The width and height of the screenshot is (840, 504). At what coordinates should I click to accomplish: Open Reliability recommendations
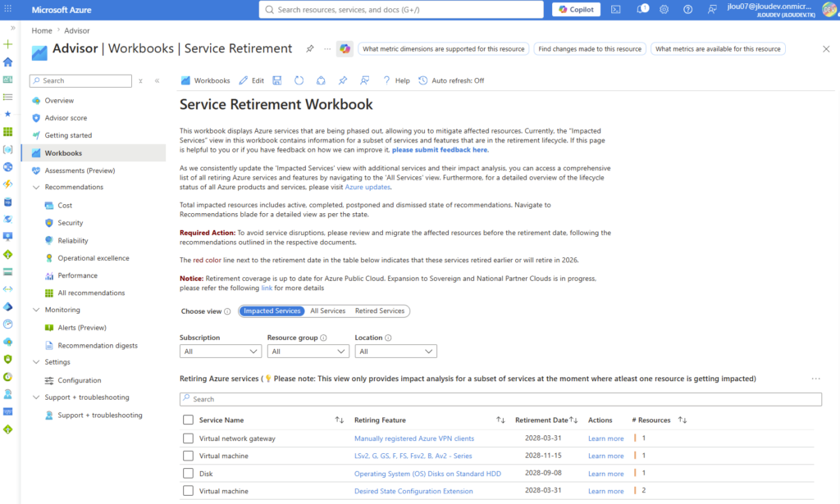[x=73, y=241]
